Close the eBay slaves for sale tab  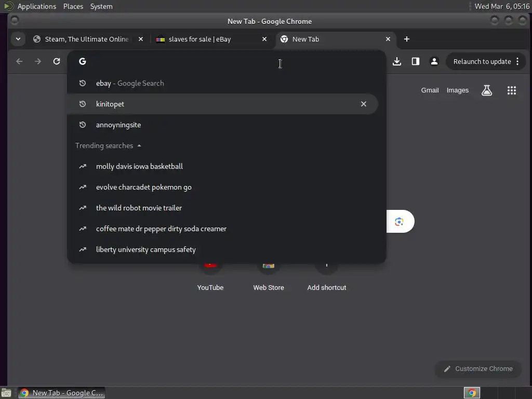point(264,39)
